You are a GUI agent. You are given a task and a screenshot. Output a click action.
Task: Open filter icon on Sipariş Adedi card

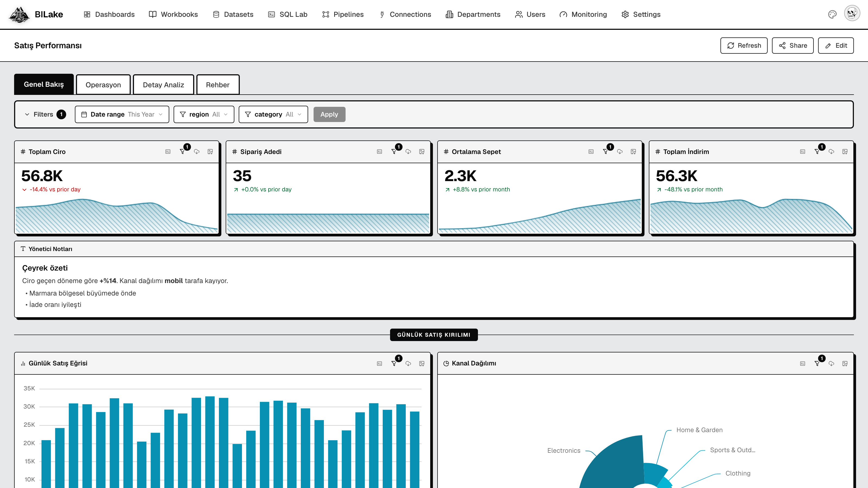tap(394, 152)
